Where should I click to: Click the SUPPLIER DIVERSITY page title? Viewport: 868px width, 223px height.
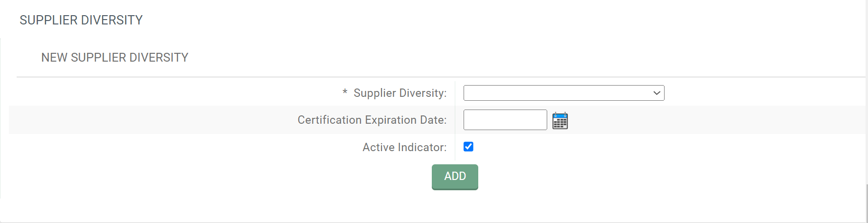pos(81,20)
